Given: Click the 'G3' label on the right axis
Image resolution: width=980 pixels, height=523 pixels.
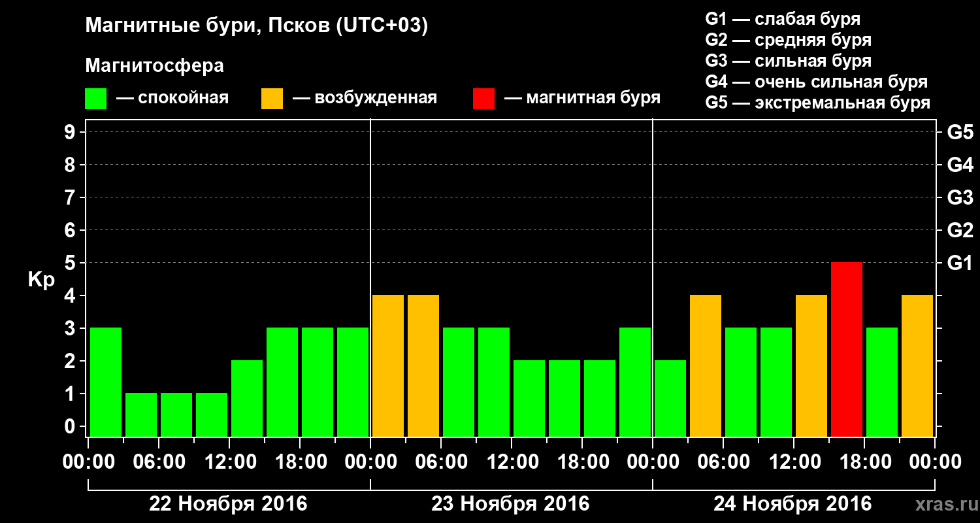Looking at the screenshot, I should point(960,197).
